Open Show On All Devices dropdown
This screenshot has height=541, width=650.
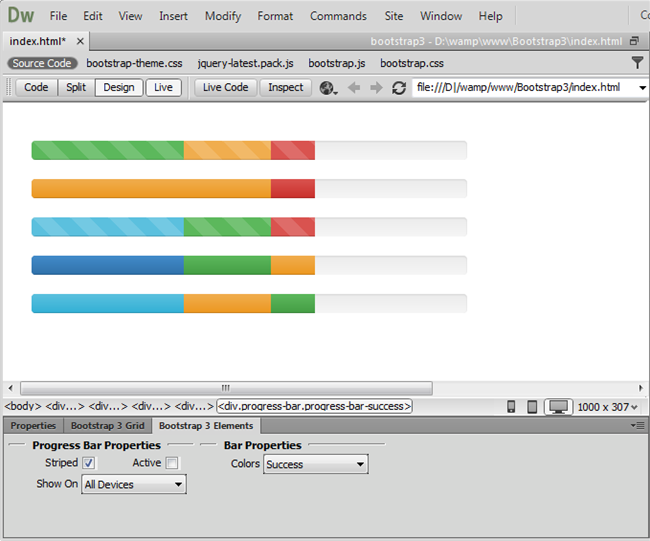point(134,484)
